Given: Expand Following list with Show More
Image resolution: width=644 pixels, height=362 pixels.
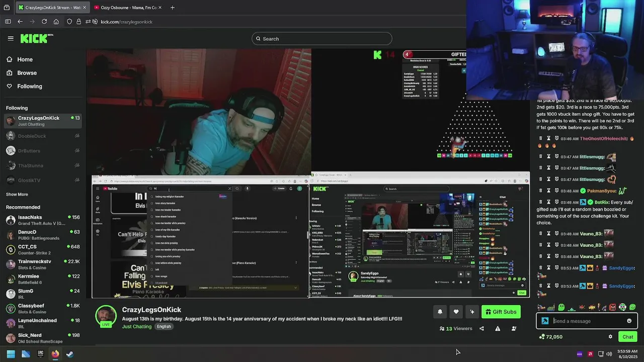Looking at the screenshot, I should coord(17,195).
